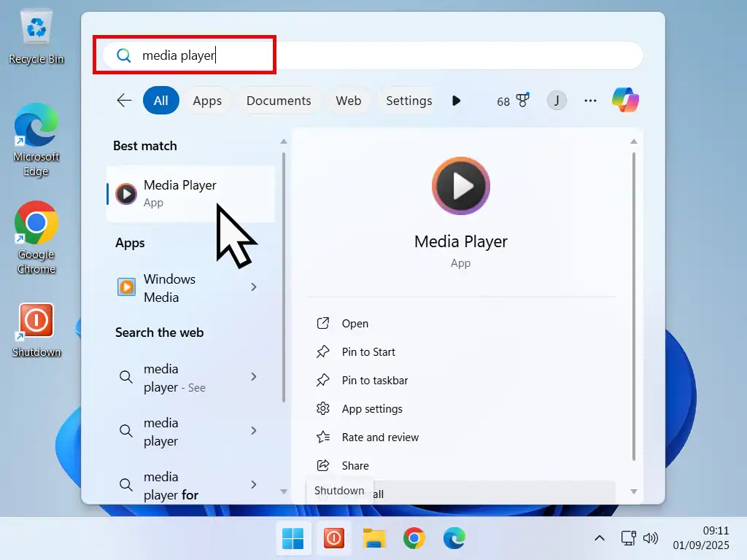Choose Share action for Media Player
This screenshot has width=747, height=560.
pyautogui.click(x=461, y=465)
